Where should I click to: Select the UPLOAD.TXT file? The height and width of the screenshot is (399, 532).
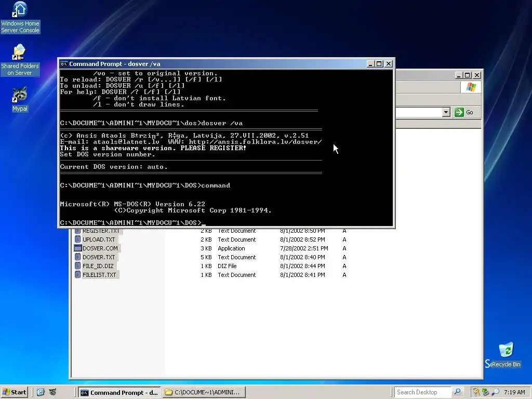(99, 240)
